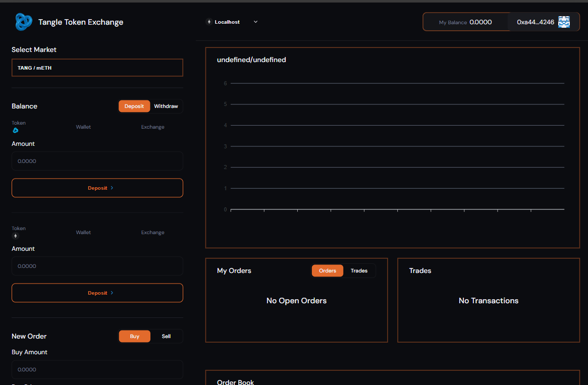Screen dimensions: 588x385
Task: Toggle New Order to Sell
Action: (166, 336)
